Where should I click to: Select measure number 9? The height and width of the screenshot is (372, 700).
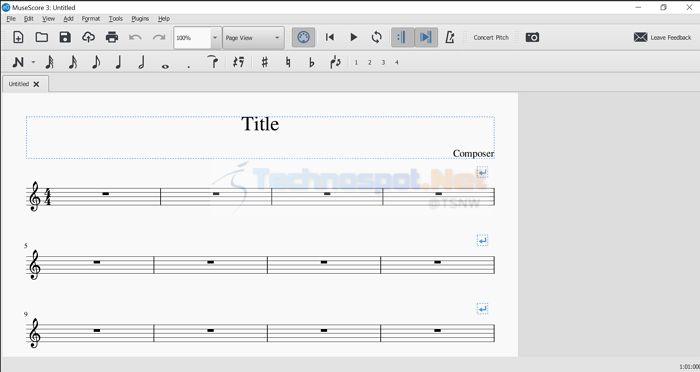[x=26, y=314]
